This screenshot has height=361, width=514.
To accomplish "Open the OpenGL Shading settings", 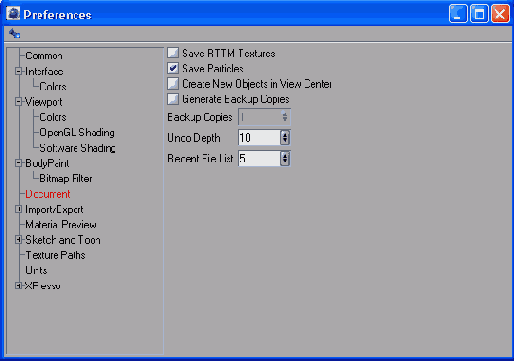I will coord(77,132).
